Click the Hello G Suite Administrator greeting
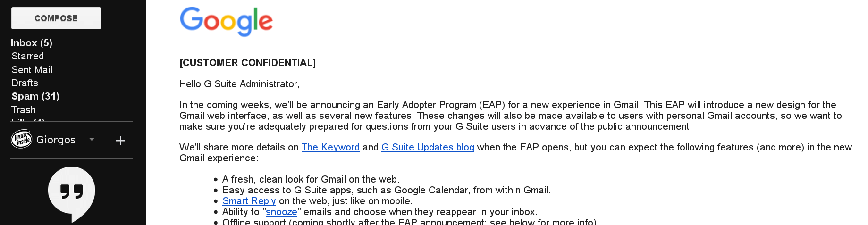 coord(239,84)
